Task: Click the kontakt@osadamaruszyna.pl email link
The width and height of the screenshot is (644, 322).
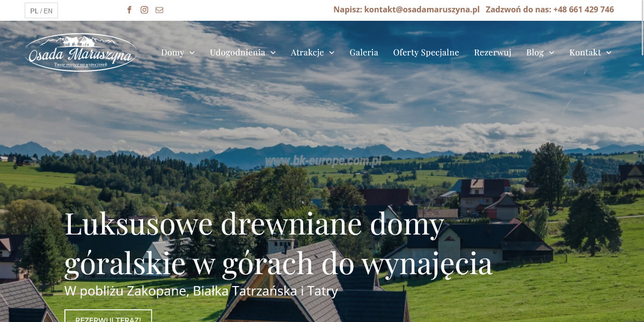Action: (422, 10)
